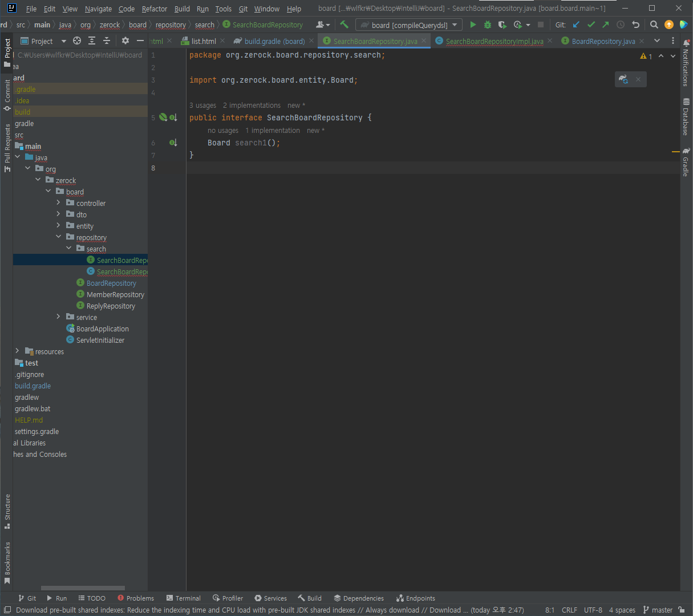This screenshot has width=693, height=616.
Task: Push commits with the green Git arrow icon
Action: click(606, 25)
